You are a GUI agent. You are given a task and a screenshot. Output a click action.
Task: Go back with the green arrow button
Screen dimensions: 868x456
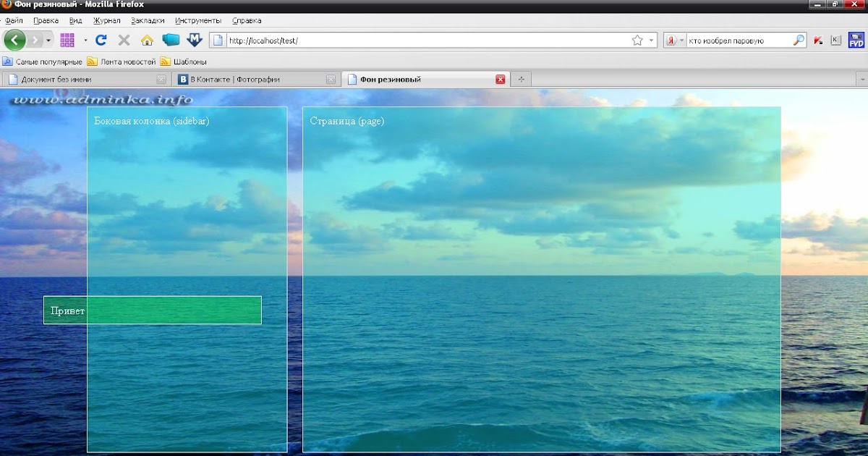[x=14, y=40]
